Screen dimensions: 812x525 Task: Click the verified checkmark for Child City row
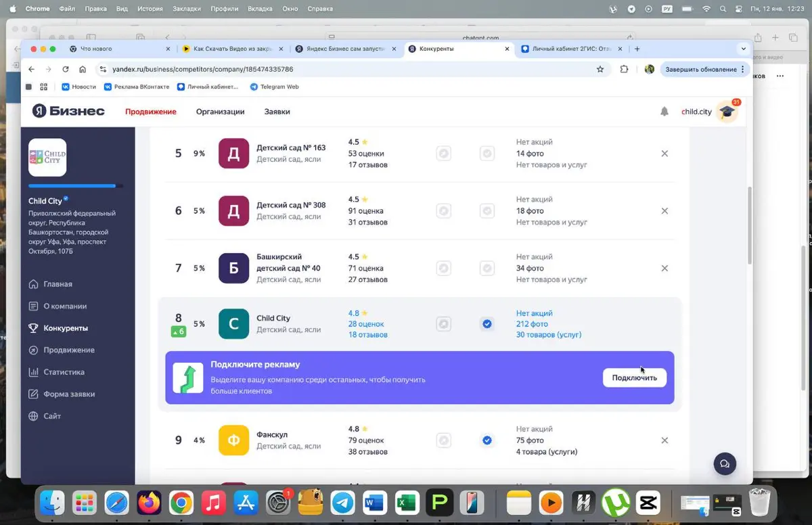pos(487,324)
